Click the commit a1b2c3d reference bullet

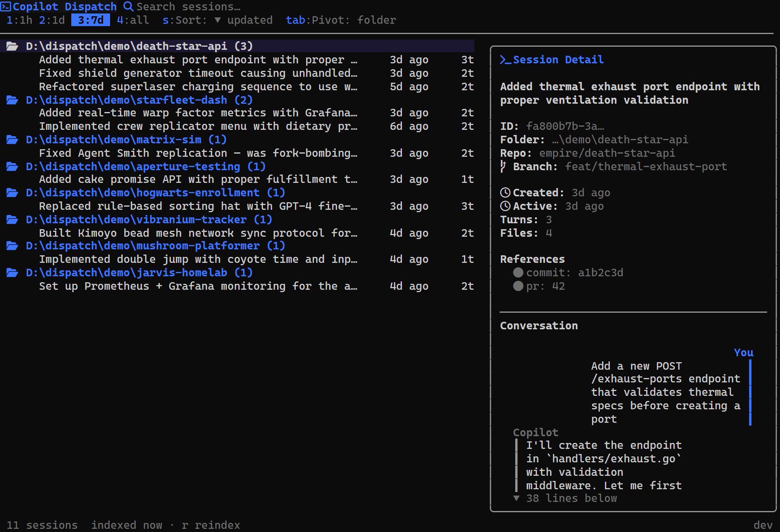517,272
